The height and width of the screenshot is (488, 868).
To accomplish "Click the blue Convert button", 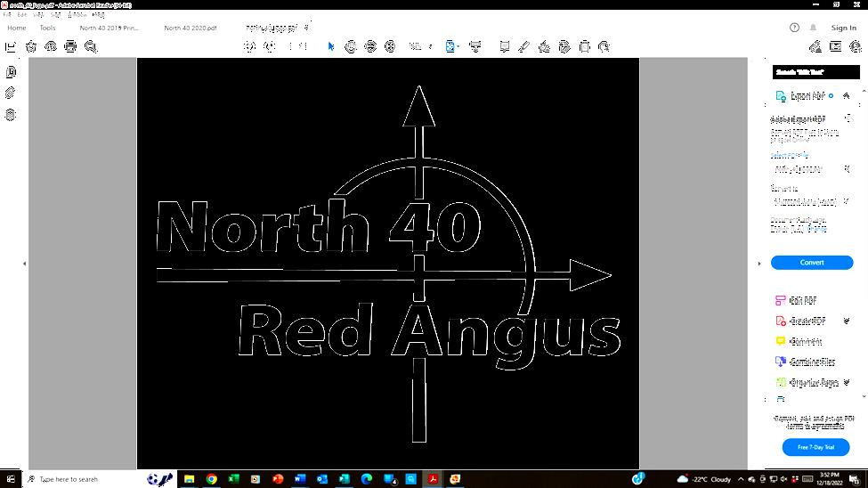I will coord(812,263).
